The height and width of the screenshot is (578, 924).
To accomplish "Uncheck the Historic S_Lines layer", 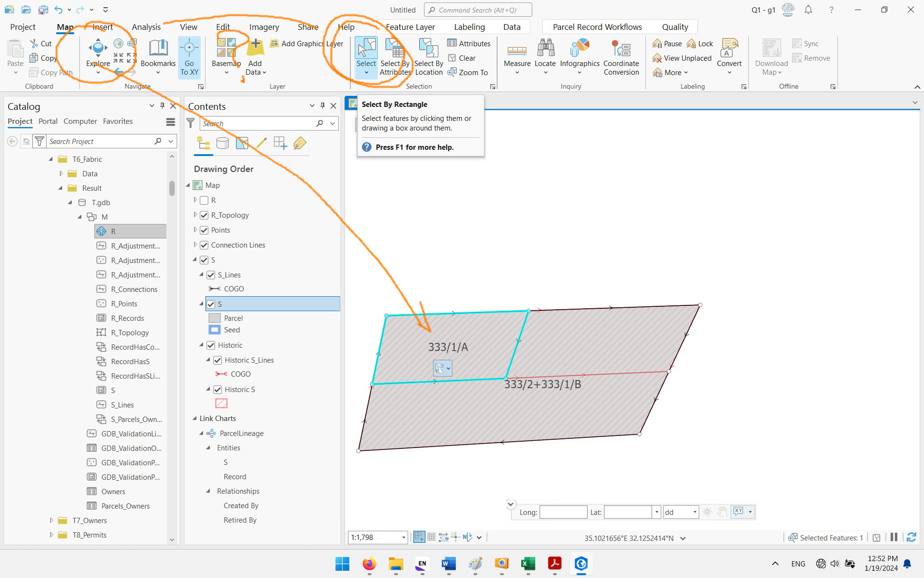I will click(218, 360).
